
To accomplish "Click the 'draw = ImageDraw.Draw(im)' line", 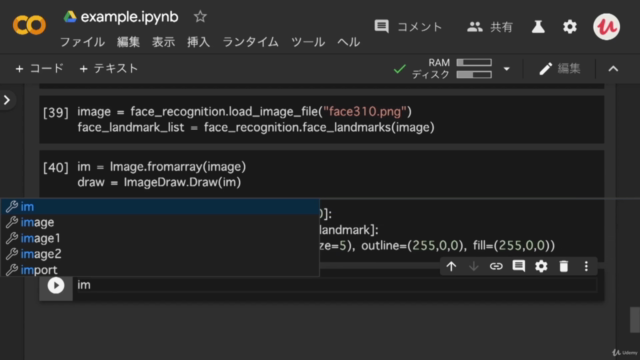I will point(159,182).
